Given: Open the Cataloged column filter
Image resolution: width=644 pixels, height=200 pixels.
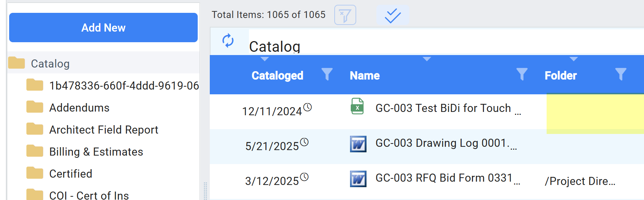Looking at the screenshot, I should click(327, 74).
